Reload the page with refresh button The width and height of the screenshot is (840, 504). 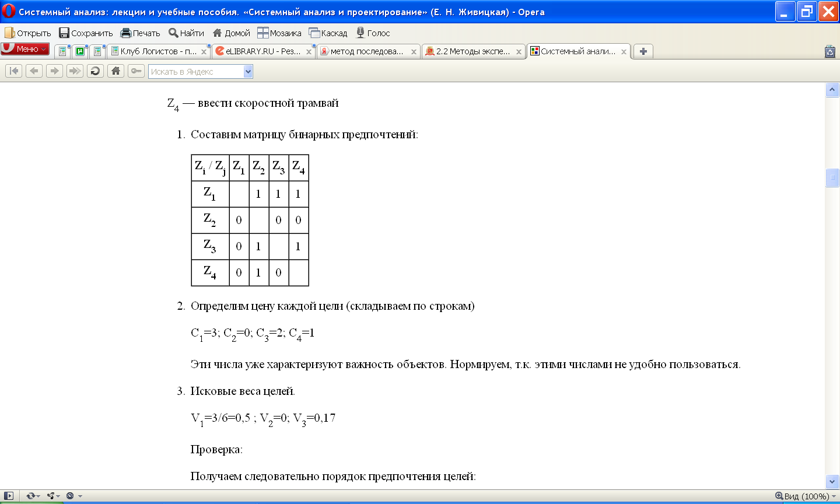click(x=95, y=71)
